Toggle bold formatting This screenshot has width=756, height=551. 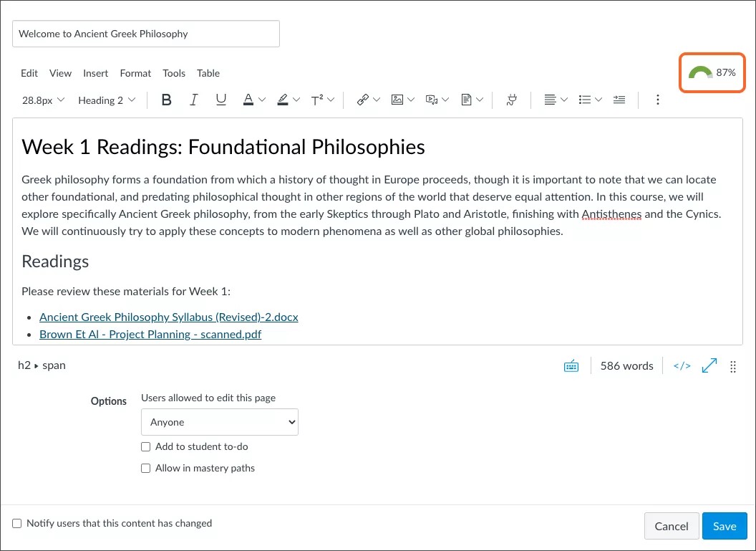pyautogui.click(x=166, y=100)
